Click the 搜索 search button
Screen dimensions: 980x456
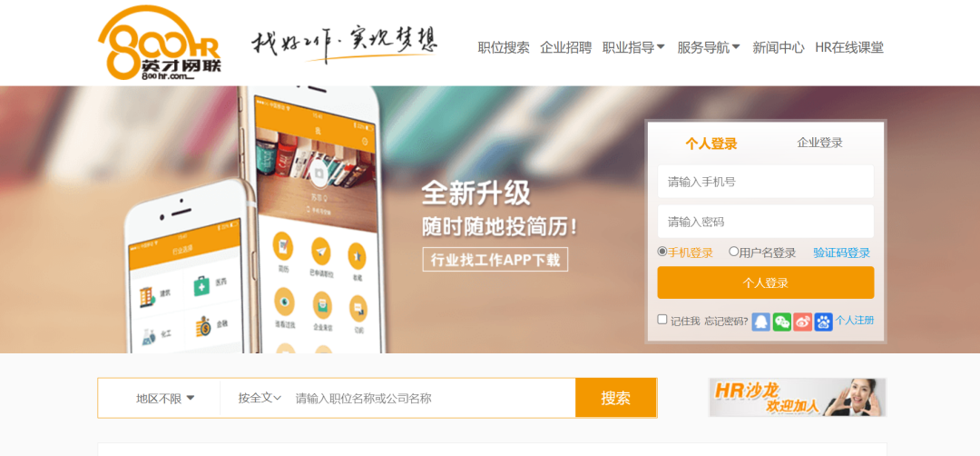click(615, 398)
